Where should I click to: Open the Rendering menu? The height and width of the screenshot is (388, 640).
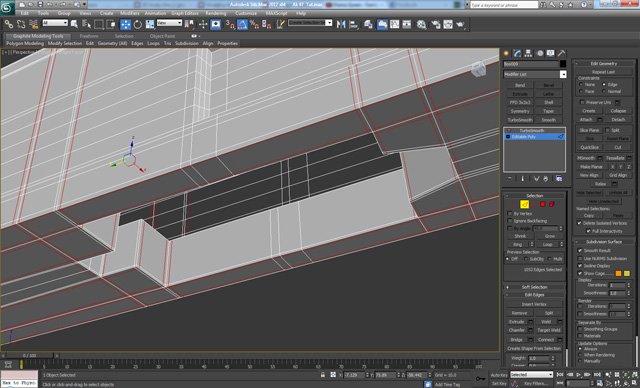pos(216,13)
